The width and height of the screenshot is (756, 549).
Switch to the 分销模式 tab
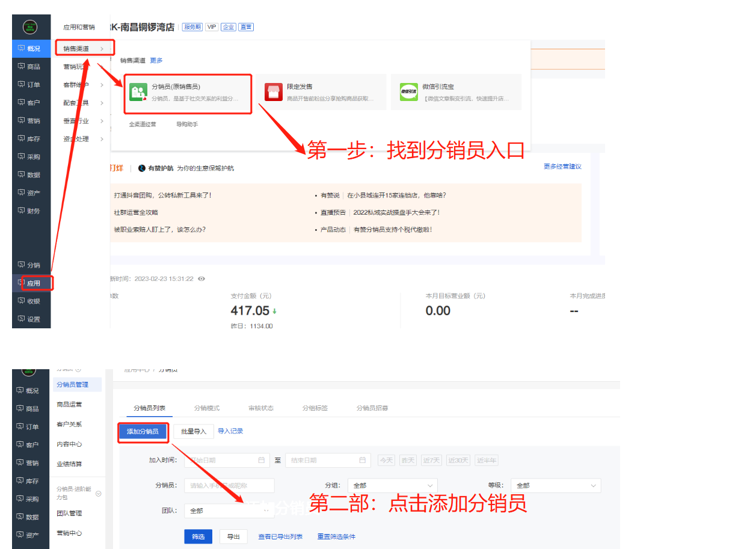[206, 408]
